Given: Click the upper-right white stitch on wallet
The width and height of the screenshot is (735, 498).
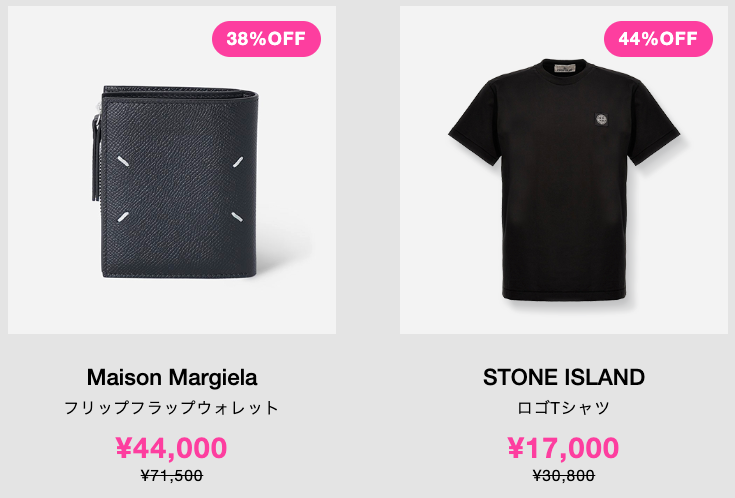Looking at the screenshot, I should [238, 162].
